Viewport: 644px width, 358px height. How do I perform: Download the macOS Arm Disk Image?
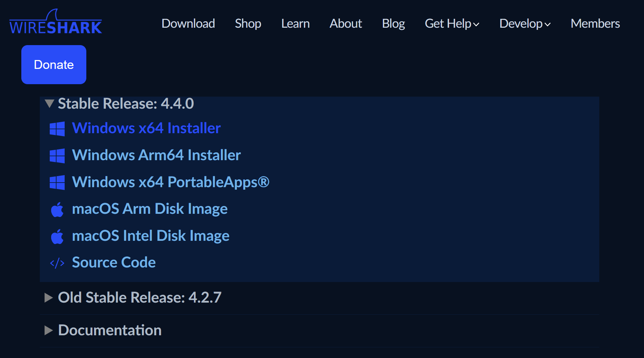150,209
